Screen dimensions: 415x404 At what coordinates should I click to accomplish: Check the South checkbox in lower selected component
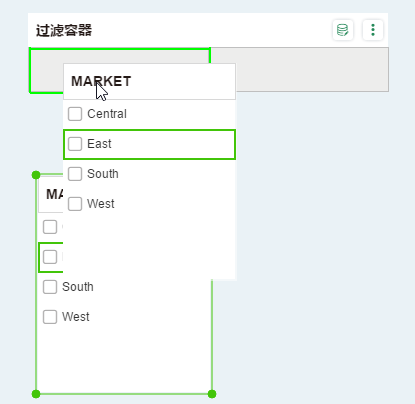(50, 287)
